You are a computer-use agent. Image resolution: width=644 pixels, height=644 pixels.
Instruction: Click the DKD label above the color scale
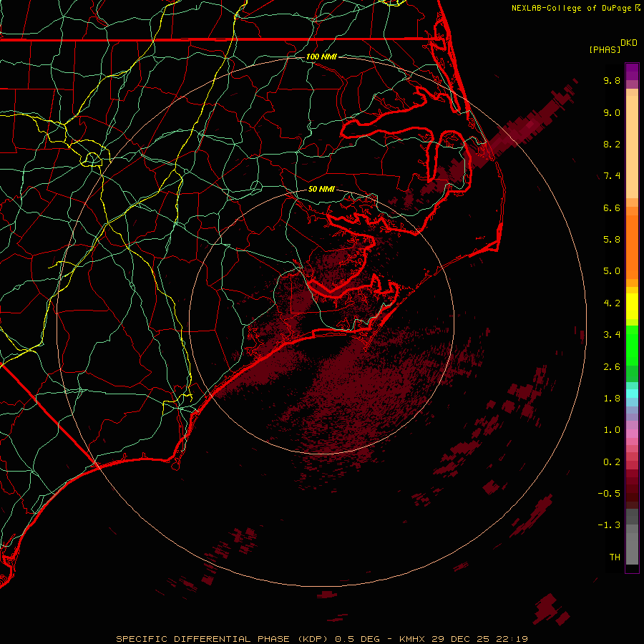pyautogui.click(x=629, y=43)
